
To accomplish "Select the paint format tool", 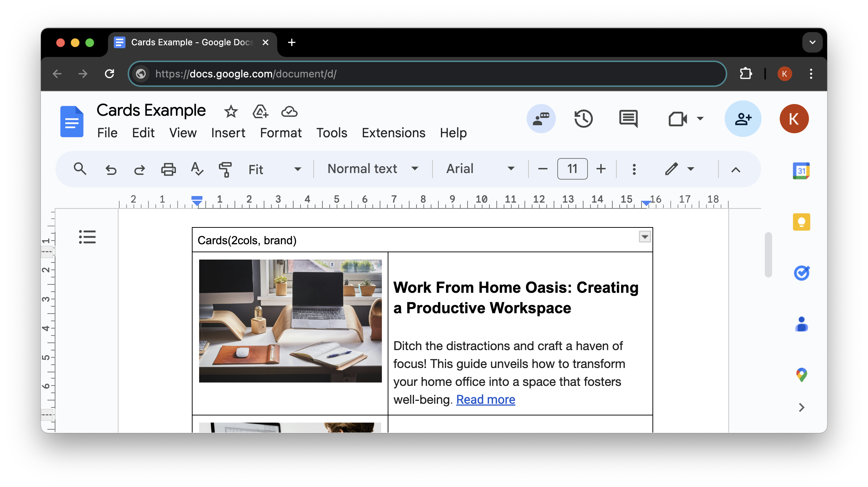I will [x=225, y=169].
